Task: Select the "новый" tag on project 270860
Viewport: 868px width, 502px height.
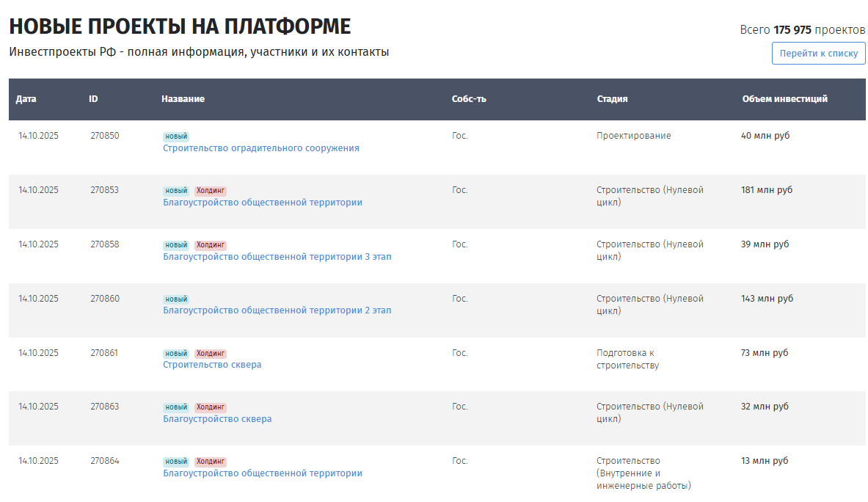Action: (x=175, y=298)
